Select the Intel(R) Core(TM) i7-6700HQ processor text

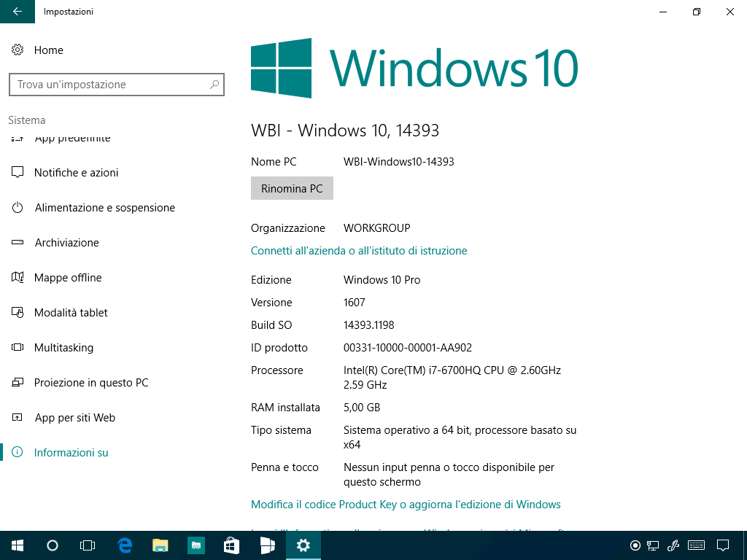pyautogui.click(x=452, y=378)
